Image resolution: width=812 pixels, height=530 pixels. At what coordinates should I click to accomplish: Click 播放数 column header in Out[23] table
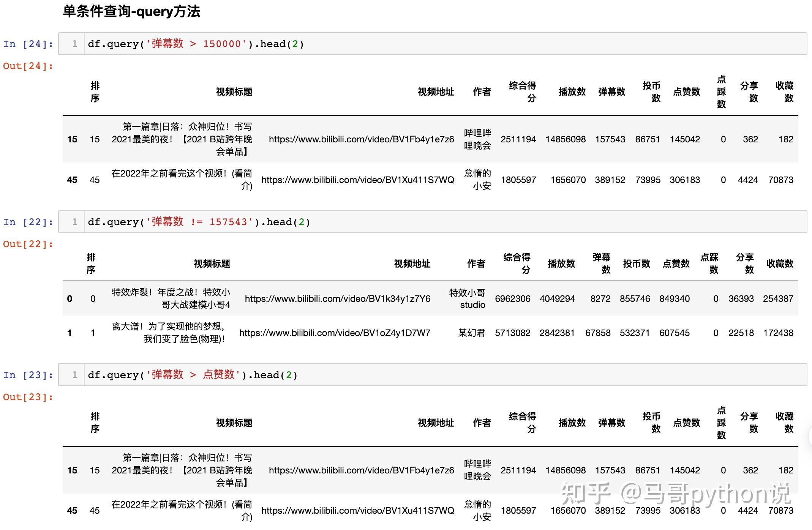(x=572, y=423)
